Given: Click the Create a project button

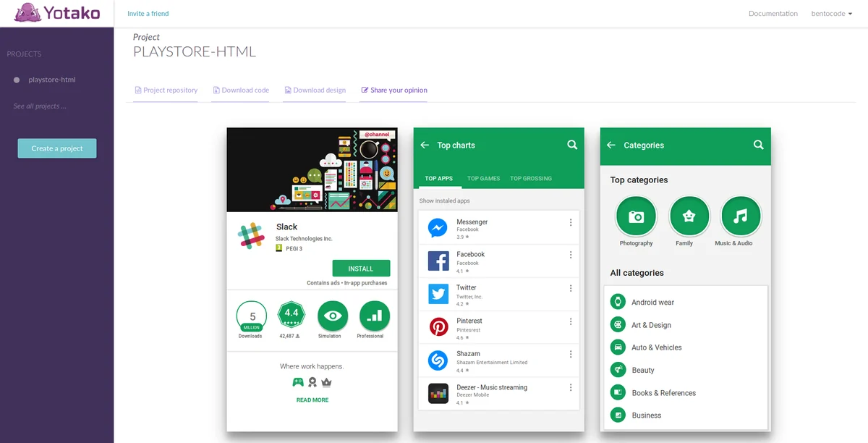Looking at the screenshot, I should [x=57, y=148].
